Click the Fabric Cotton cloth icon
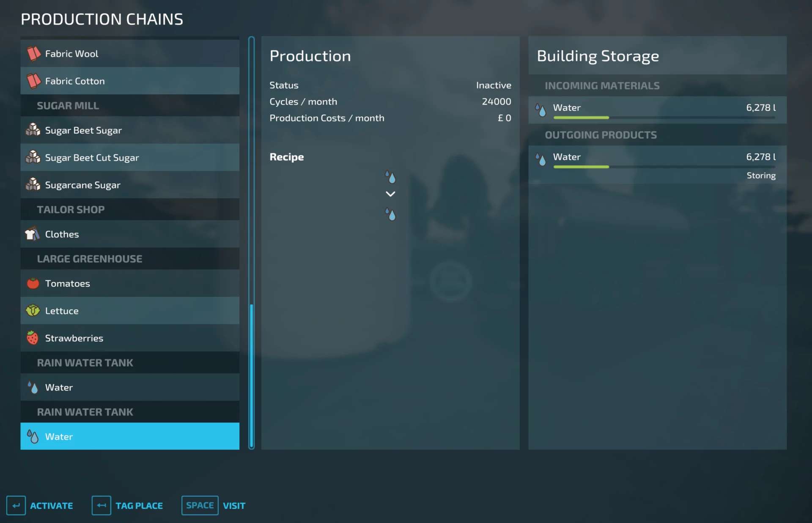812x523 pixels. coord(33,81)
